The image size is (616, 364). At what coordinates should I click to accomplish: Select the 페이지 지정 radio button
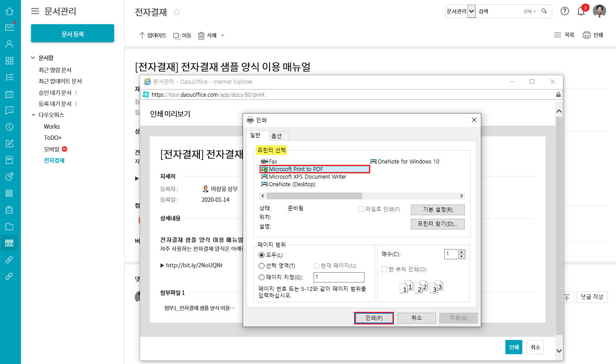tap(262, 277)
